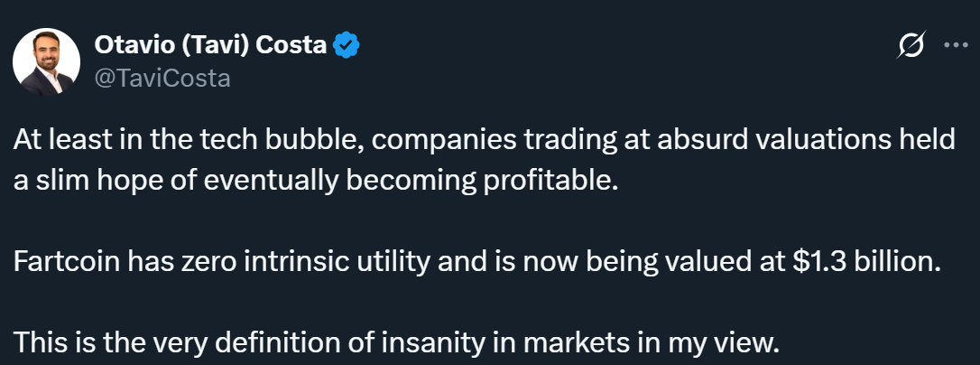Click the word 'Fartcoin' in the tweet
The height and width of the screenshot is (365, 980).
pyautogui.click(x=67, y=262)
